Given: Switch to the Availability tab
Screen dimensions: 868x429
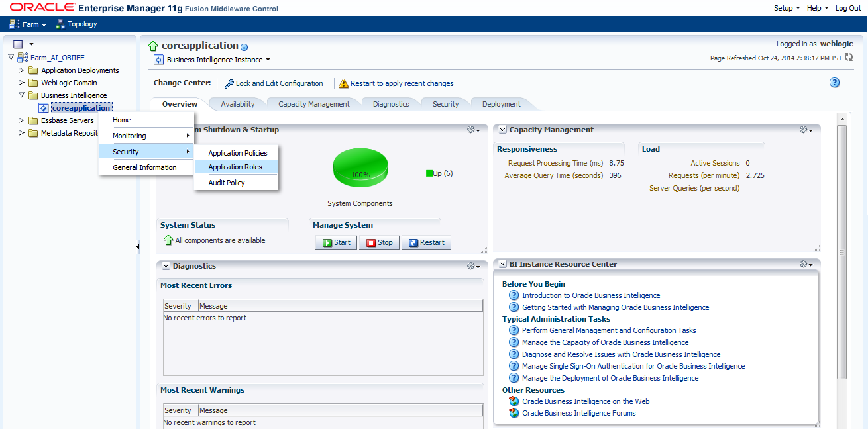Looking at the screenshot, I should (x=238, y=104).
